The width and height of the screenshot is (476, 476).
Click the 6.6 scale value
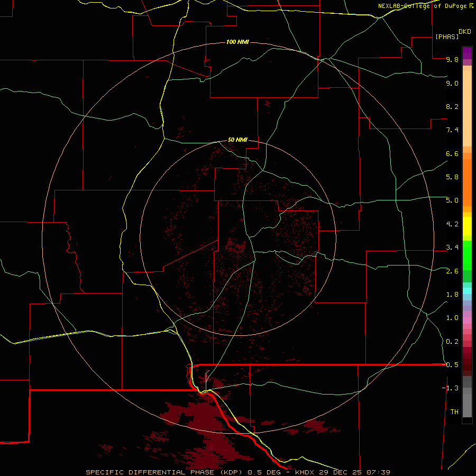click(x=452, y=153)
